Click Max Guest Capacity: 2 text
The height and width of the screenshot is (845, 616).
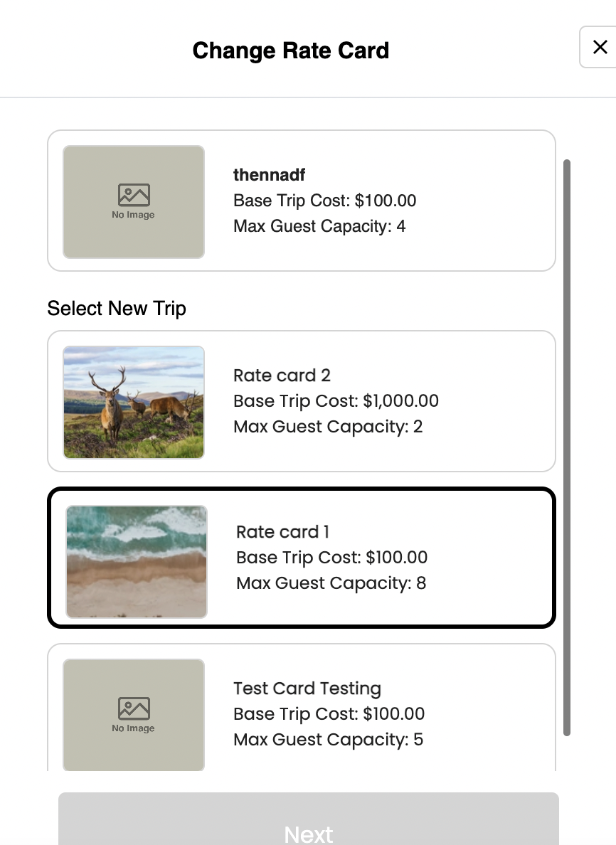click(328, 427)
